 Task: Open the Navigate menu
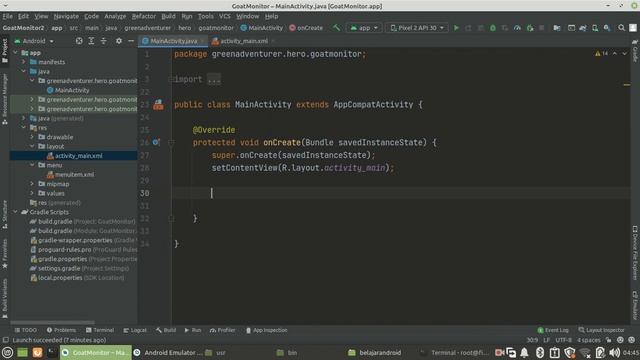(x=66, y=16)
